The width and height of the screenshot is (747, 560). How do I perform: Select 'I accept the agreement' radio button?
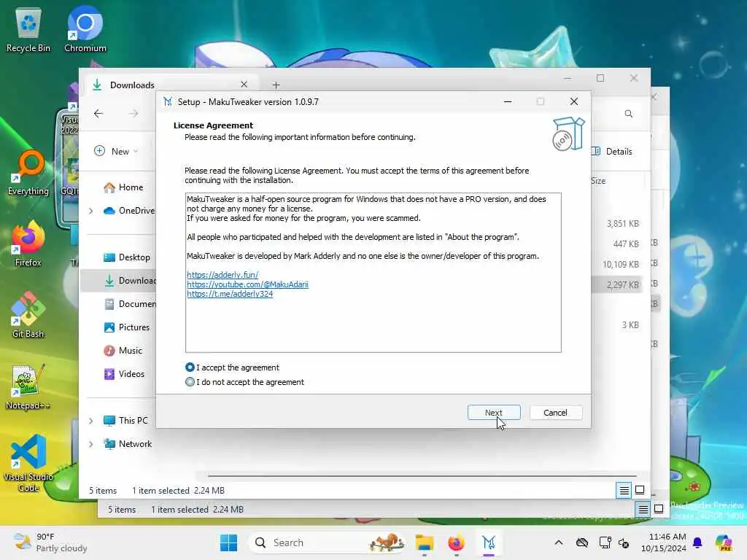click(190, 367)
